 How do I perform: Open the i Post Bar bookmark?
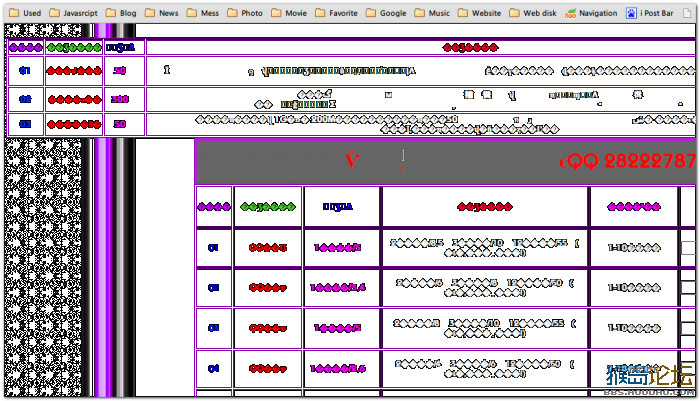tap(650, 13)
